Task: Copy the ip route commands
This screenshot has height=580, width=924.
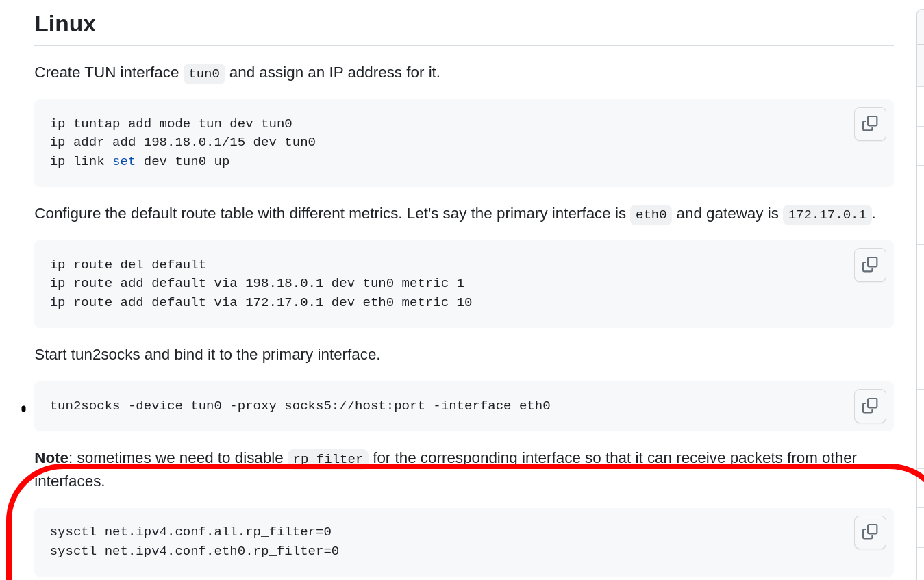Action: point(869,265)
